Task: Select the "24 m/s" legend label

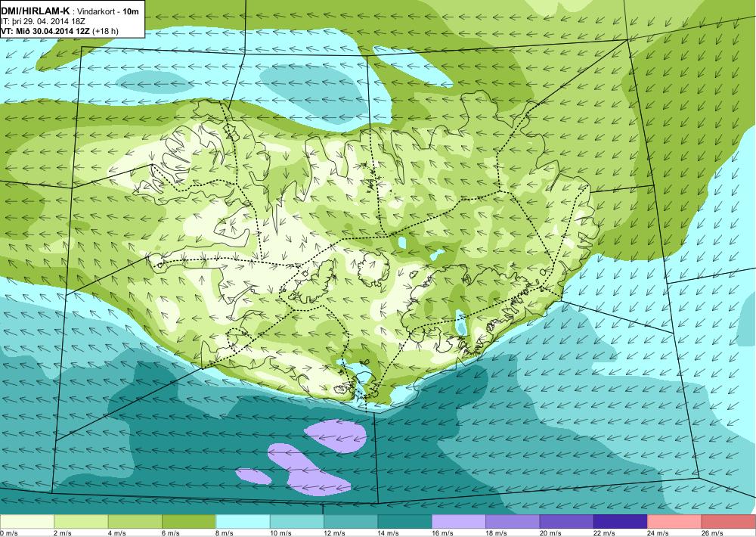Action: click(x=658, y=533)
